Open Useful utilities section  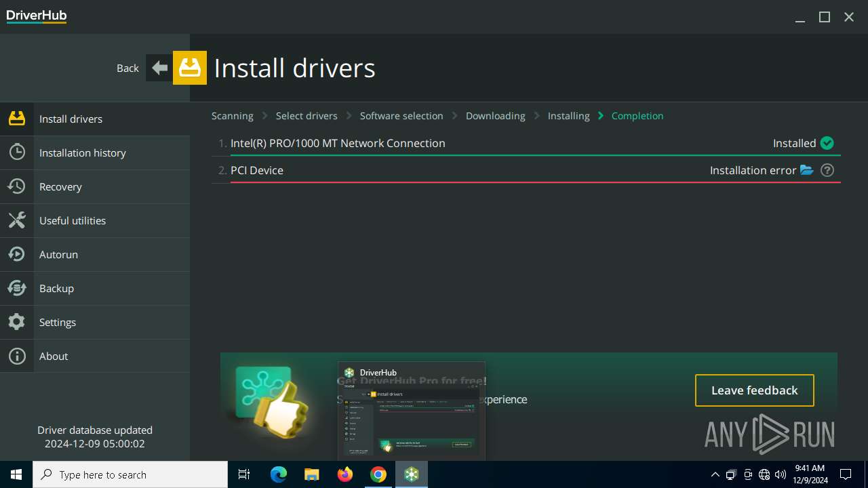(x=95, y=220)
